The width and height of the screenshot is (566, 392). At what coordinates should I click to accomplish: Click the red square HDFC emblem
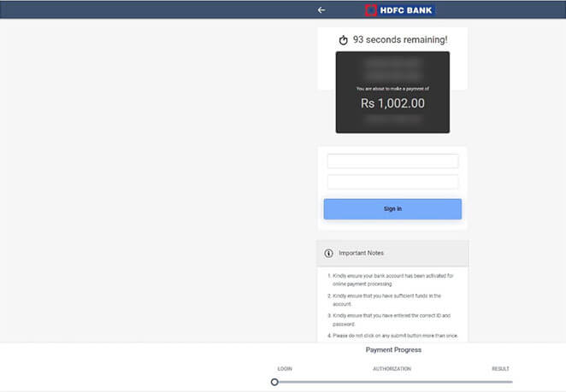(x=371, y=10)
